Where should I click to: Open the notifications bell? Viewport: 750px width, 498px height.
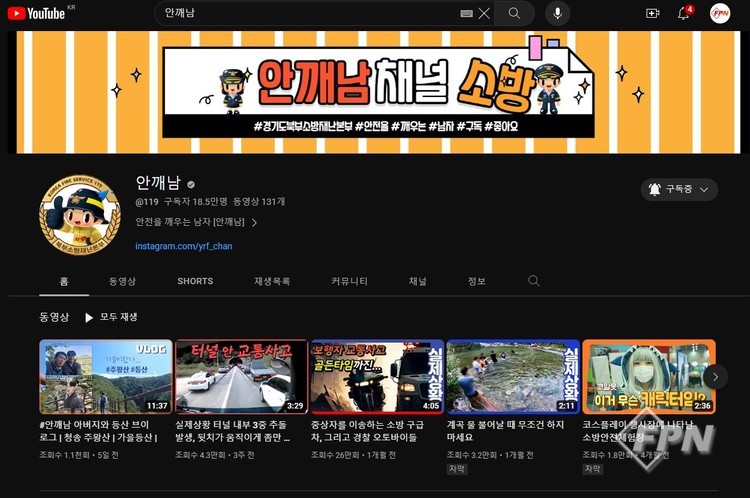pos(684,13)
